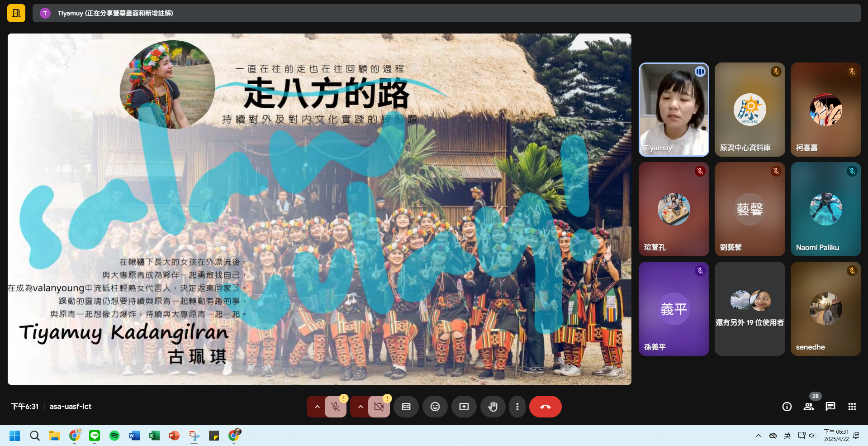Click muted mic icon on 柯喜嘉 tile
868x446 pixels.
click(x=852, y=72)
